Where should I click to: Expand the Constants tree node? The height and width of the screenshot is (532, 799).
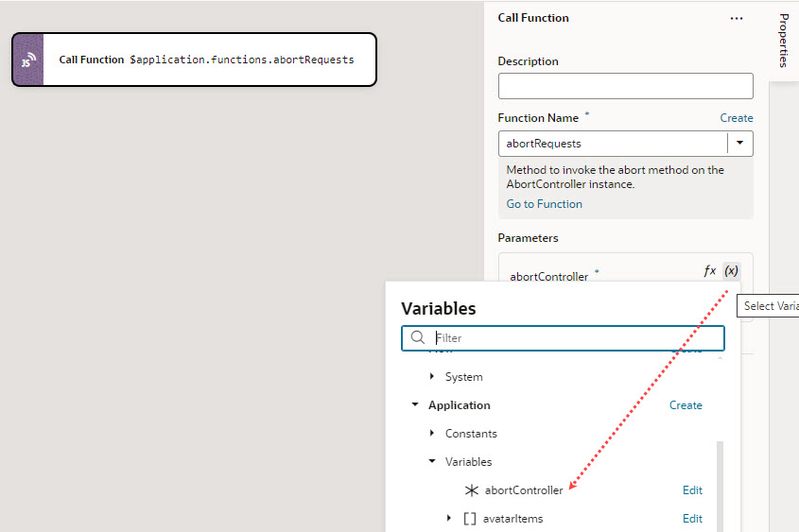pyautogui.click(x=432, y=434)
